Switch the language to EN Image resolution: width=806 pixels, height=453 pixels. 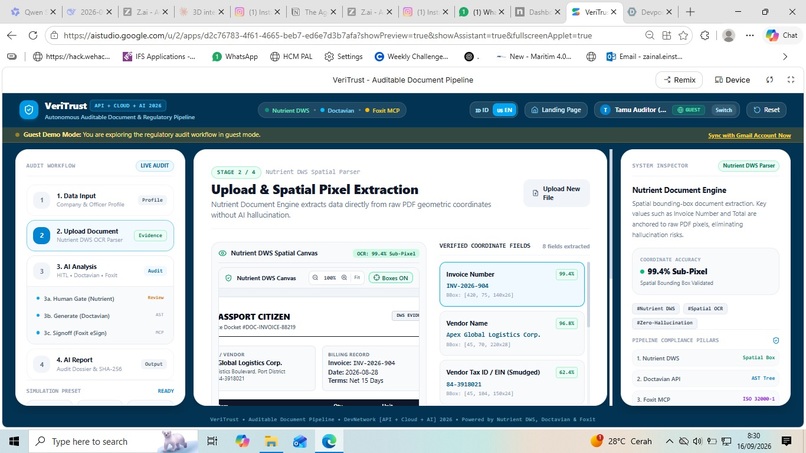504,110
